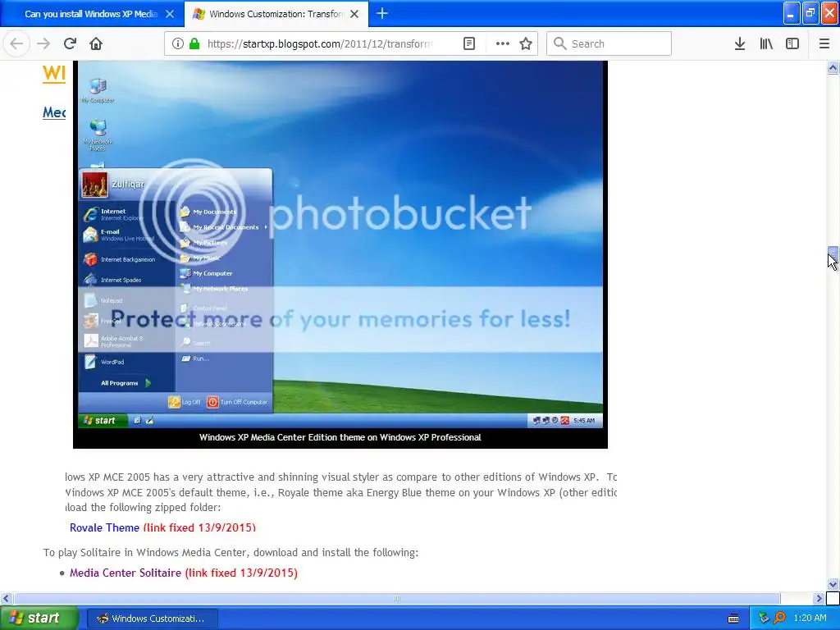This screenshot has height=630, width=840.
Task: Click the '(link fixed 13/9/2015)' text beside Royale Theme
Action: click(199, 527)
